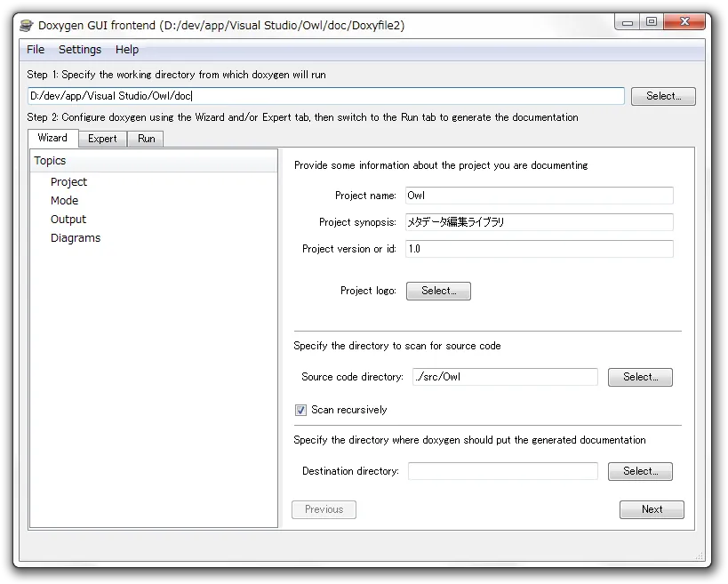
Task: Switch to the Run tab
Action: 146,139
